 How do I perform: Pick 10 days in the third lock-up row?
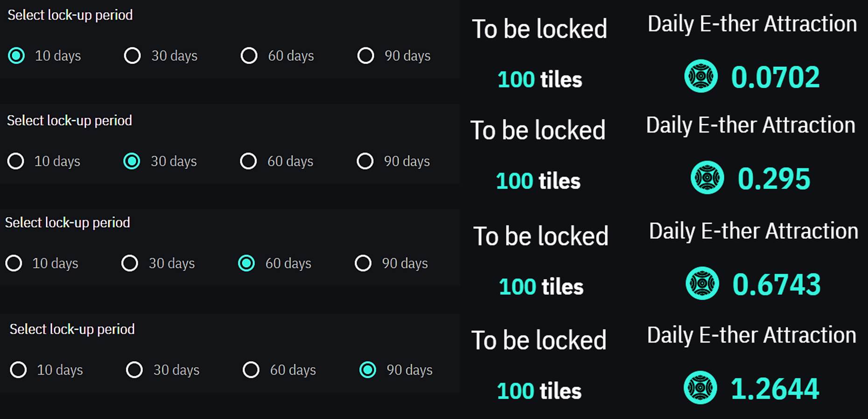click(x=14, y=263)
